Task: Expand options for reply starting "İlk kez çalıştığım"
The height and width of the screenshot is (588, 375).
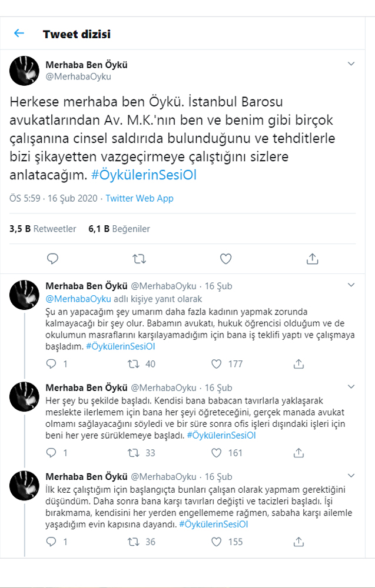Action: (351, 476)
